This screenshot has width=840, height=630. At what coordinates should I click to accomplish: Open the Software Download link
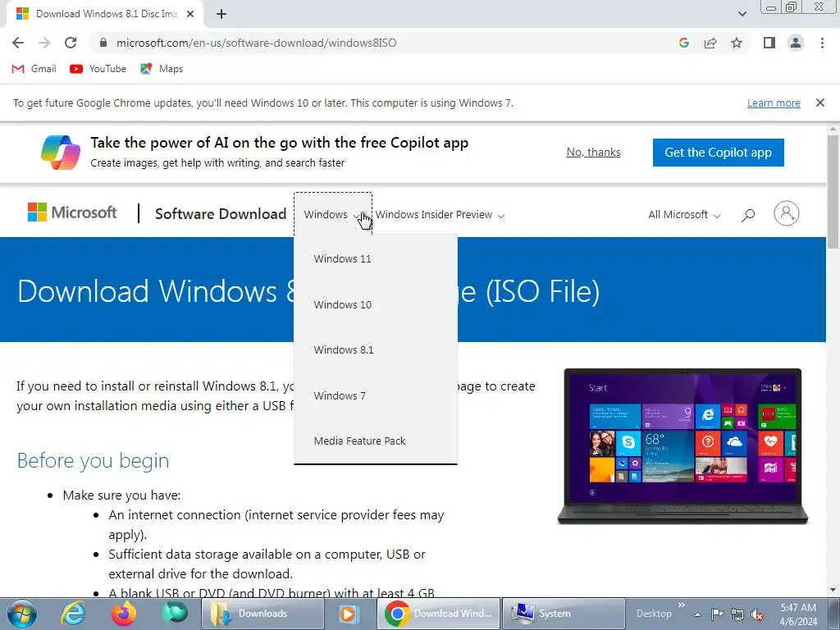tap(221, 214)
